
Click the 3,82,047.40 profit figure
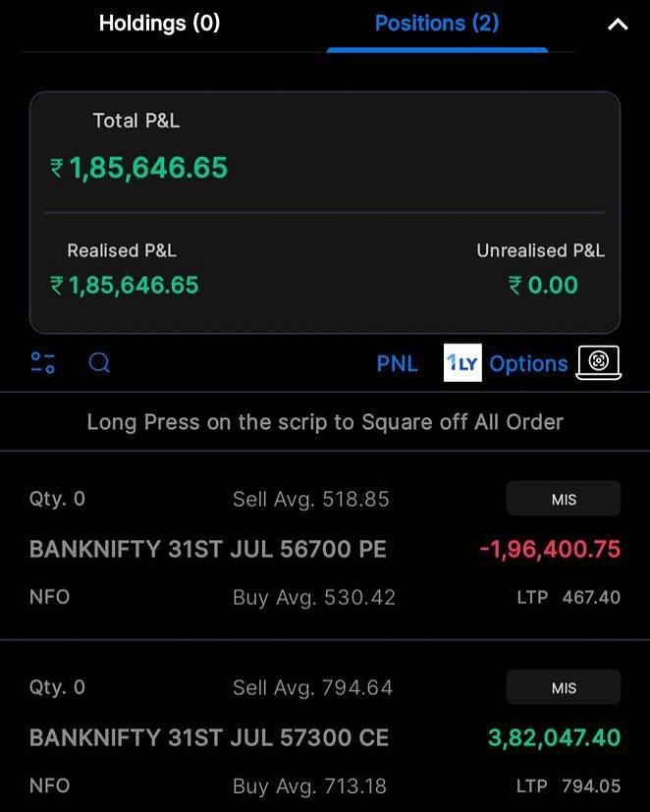(554, 737)
